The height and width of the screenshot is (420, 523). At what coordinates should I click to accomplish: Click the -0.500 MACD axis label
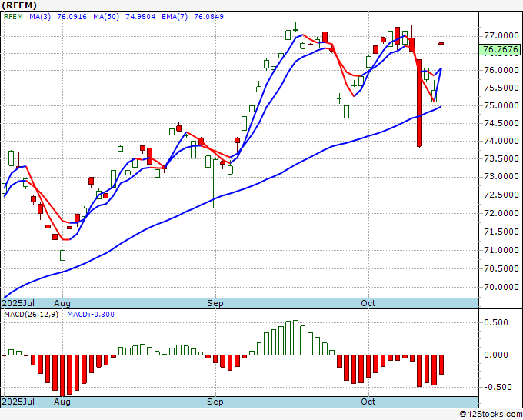point(496,387)
